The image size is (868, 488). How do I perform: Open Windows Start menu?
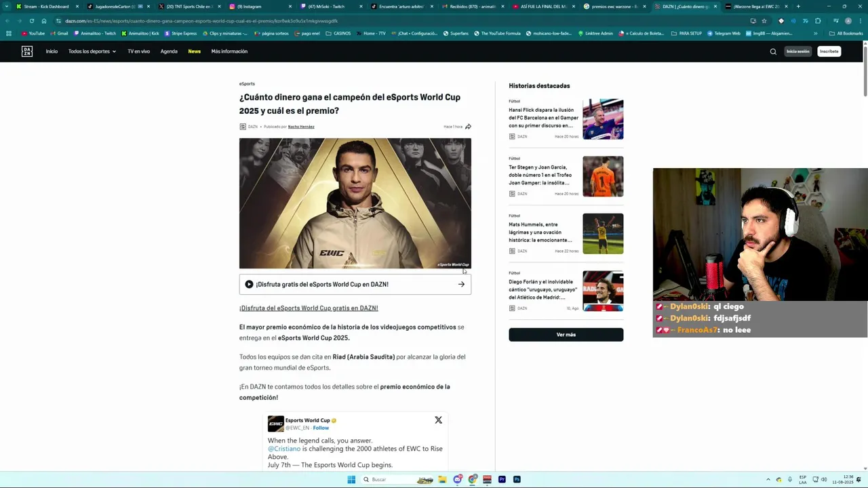(351, 479)
